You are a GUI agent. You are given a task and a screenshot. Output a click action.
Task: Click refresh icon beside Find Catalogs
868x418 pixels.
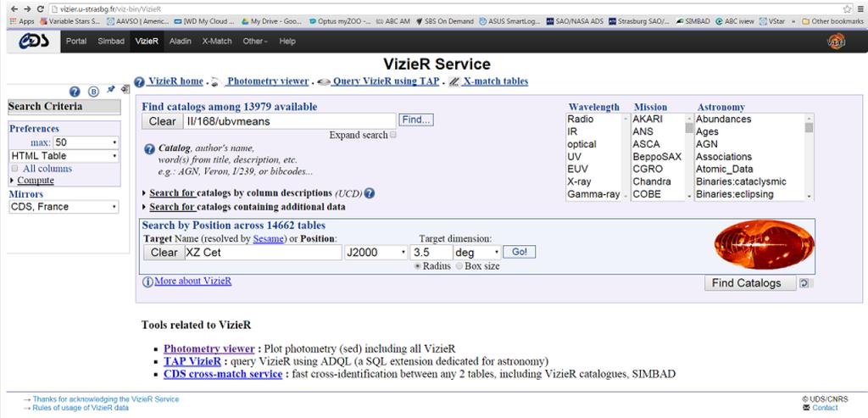coord(804,283)
